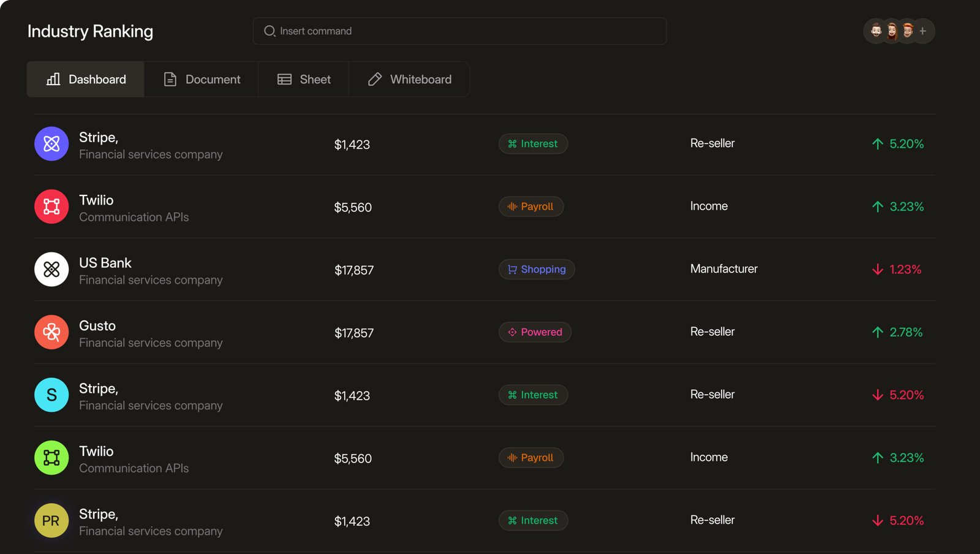
Task: Click Interest tag in the PR Stripe row
Action: tap(533, 520)
